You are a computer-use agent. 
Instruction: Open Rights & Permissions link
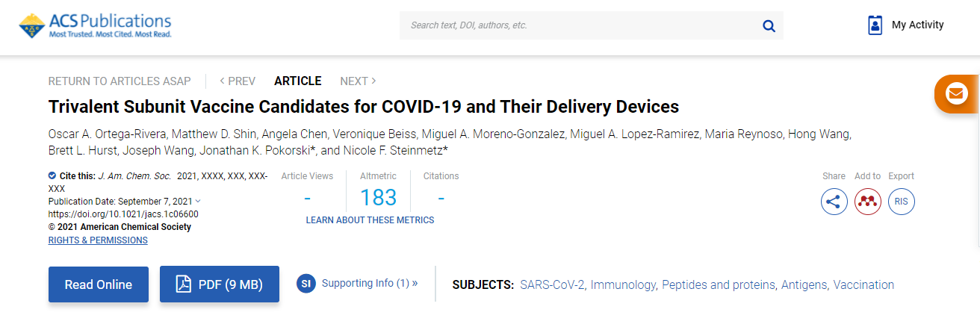[98, 240]
